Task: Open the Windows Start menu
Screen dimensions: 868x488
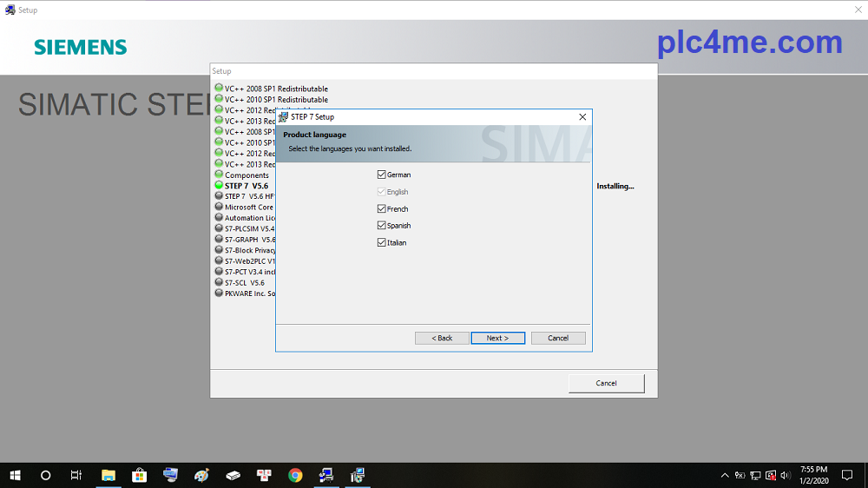Action: [15, 475]
